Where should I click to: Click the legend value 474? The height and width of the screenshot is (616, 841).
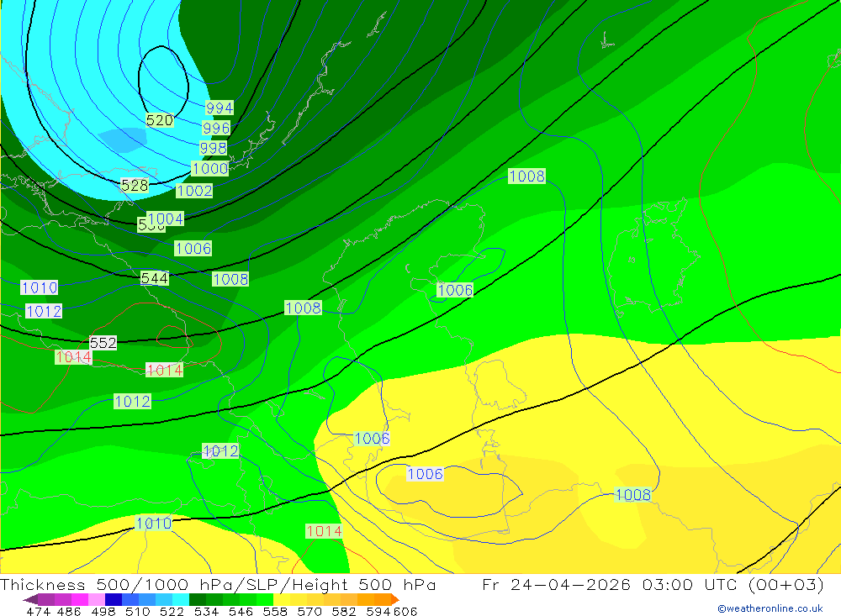(x=38, y=611)
